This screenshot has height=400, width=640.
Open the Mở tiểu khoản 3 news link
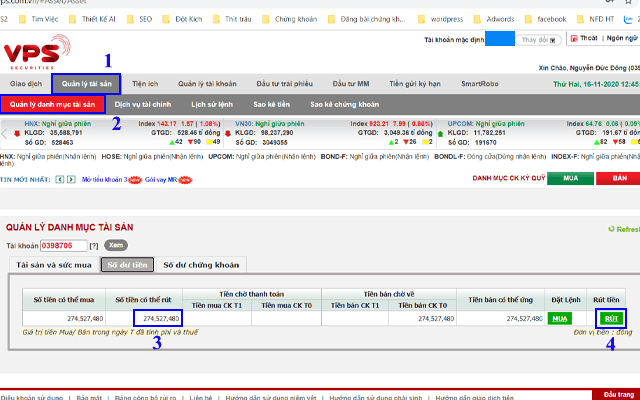[105, 180]
